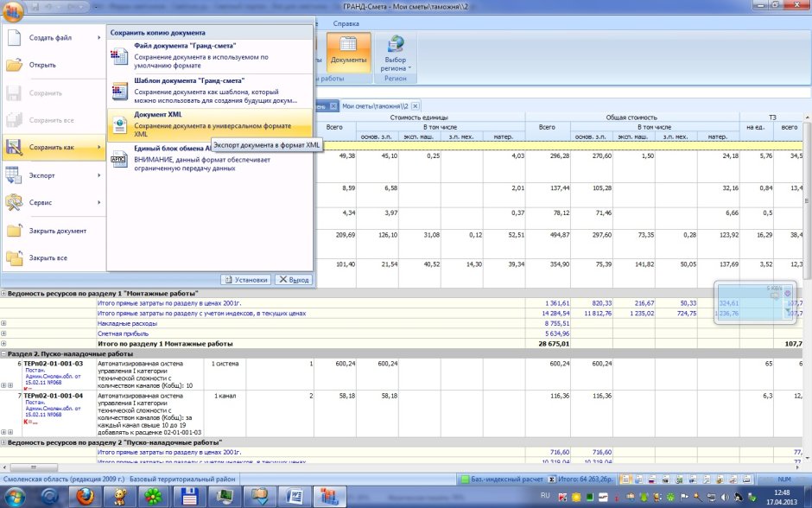Save as Файл документа "Гранд-смета"
Screen dimensions: 812x508
click(210, 56)
